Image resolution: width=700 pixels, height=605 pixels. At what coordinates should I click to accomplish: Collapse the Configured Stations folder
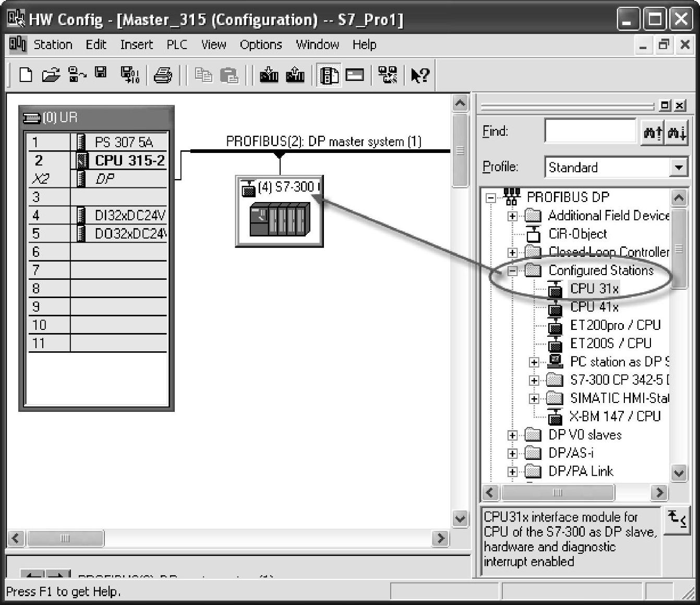512,271
